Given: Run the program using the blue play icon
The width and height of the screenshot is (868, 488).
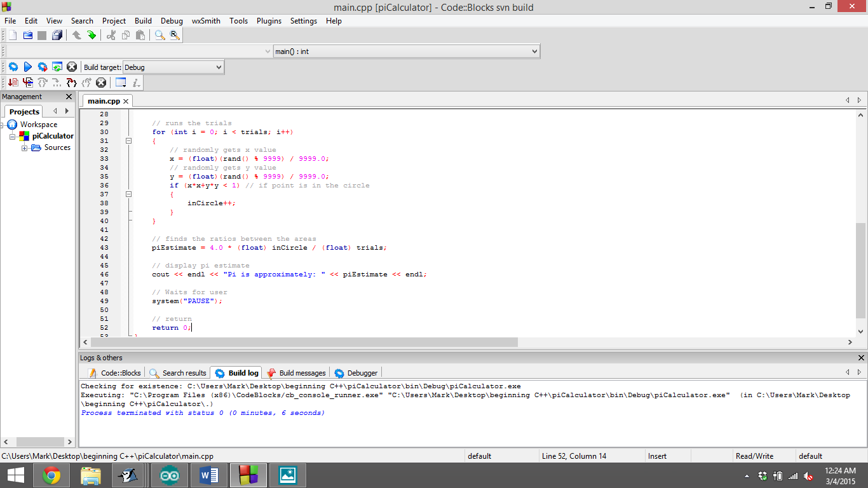Looking at the screenshot, I should coord(27,66).
